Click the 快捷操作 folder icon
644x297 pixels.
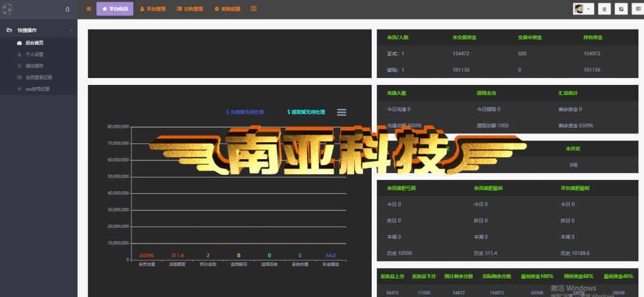point(9,30)
